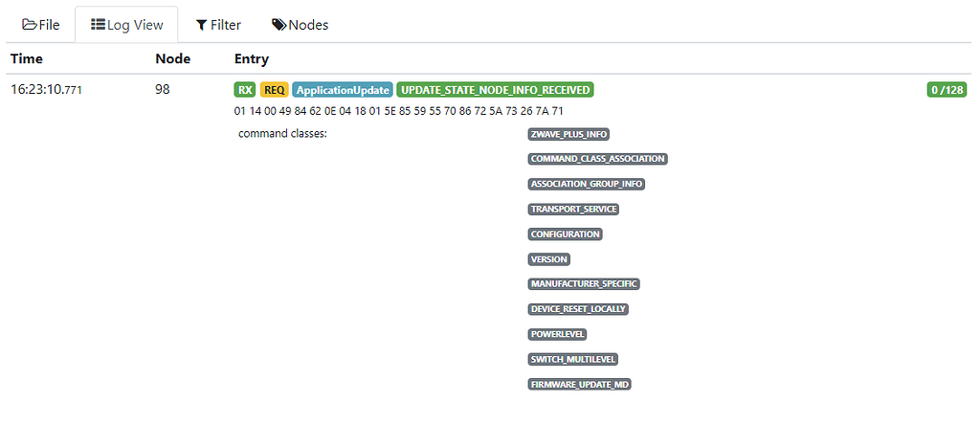Click the TRANSPORT_SERVICE tag
This screenshot has width=980, height=424.
coord(573,209)
